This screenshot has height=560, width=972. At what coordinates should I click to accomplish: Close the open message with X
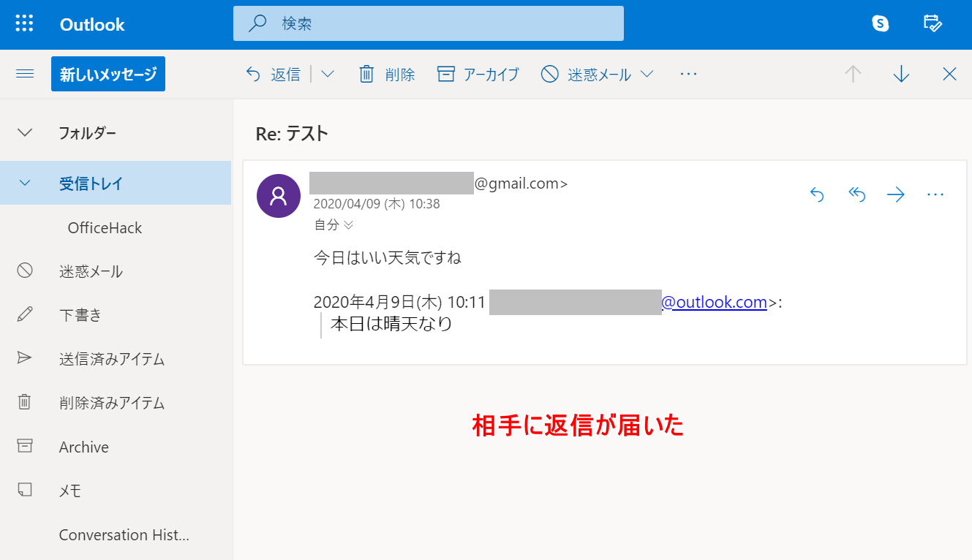pos(949,74)
